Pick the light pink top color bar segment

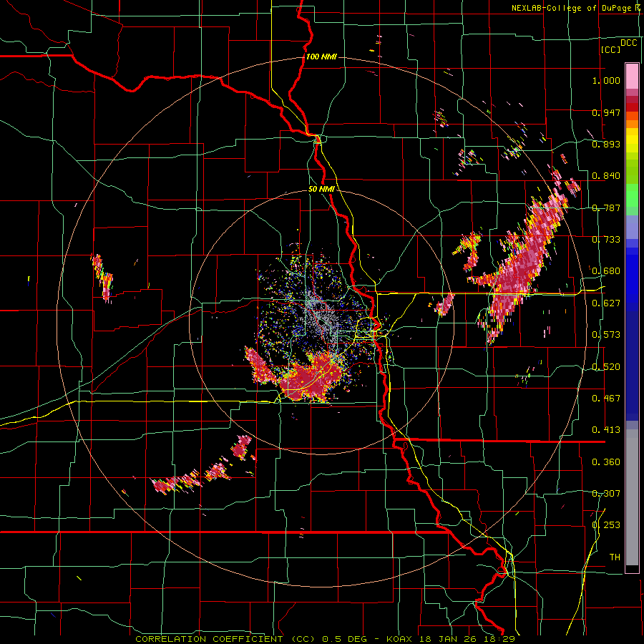pos(632,76)
